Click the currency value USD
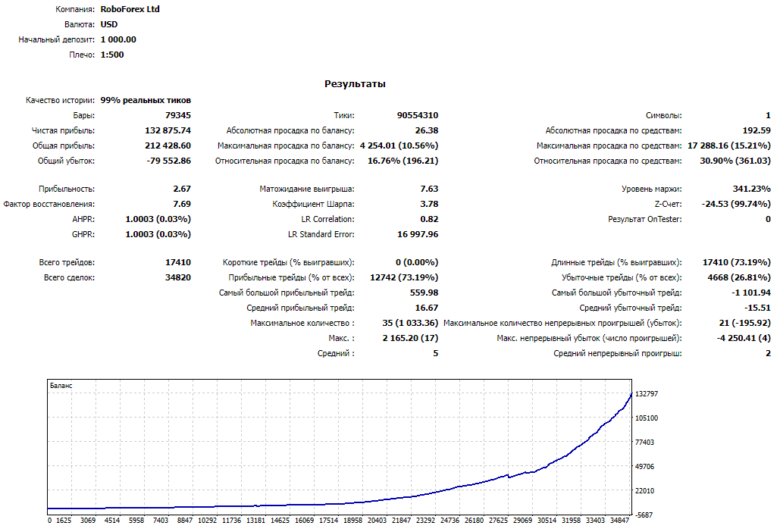 109,24
